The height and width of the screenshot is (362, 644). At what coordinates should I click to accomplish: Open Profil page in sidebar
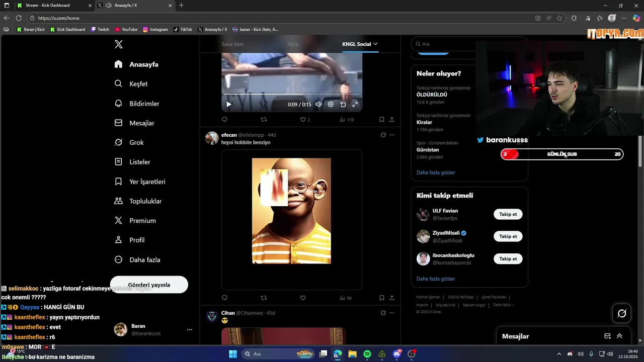129,240
